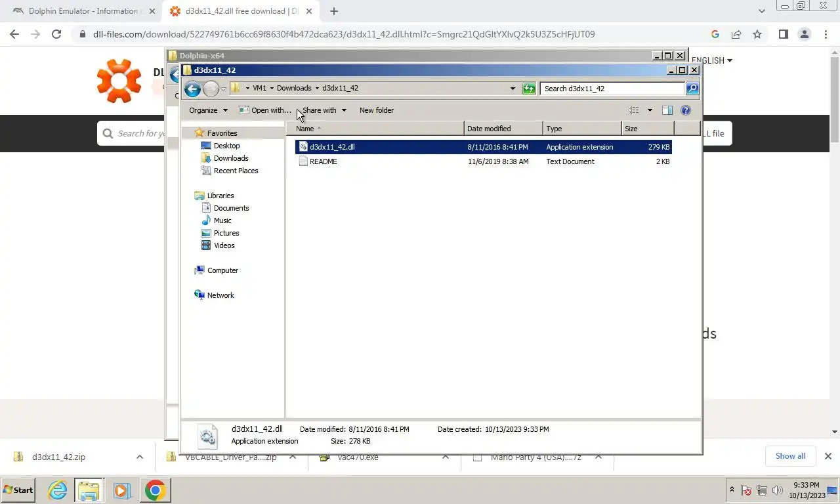The height and width of the screenshot is (504, 840).
Task: Switch to d3dx11_42.dll free download tab
Action: pyautogui.click(x=241, y=11)
